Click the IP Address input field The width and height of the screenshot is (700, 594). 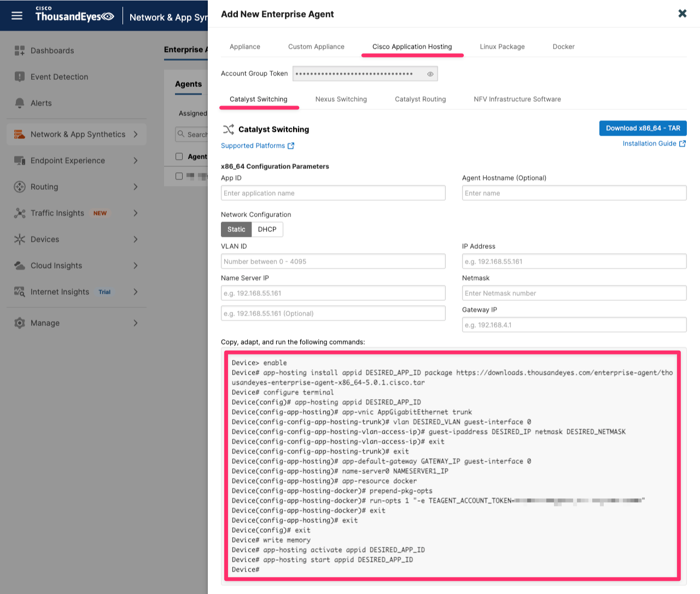click(574, 261)
